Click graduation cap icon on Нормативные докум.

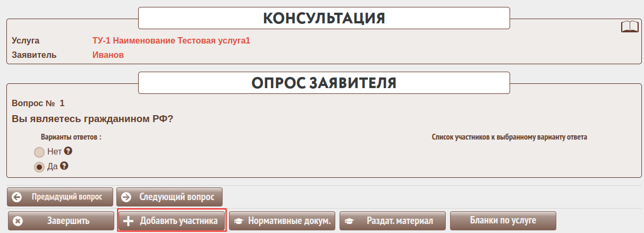239,221
